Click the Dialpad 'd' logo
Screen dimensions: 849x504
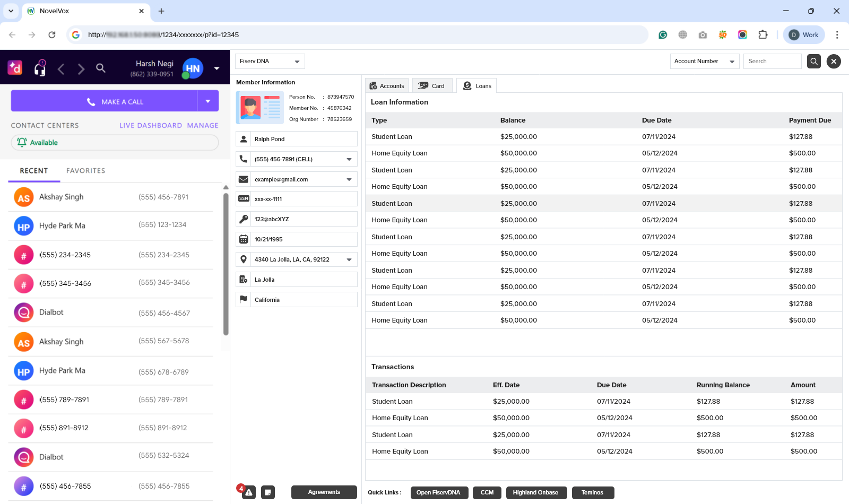[15, 68]
